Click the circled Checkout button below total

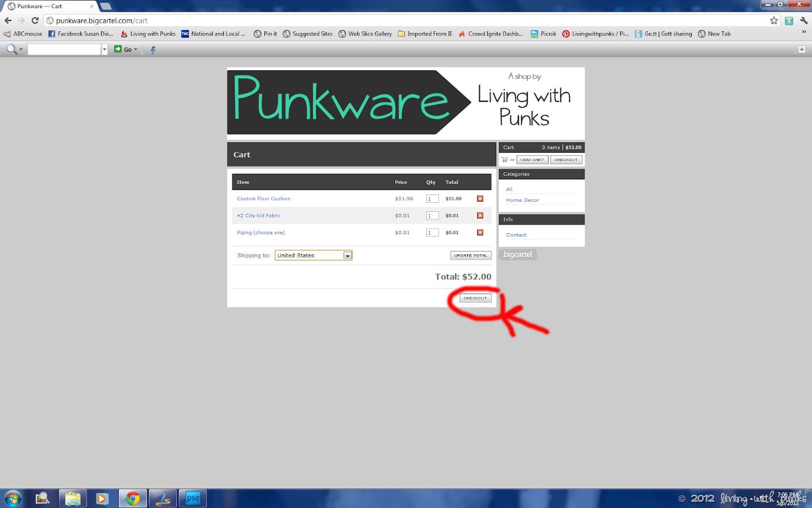click(476, 298)
